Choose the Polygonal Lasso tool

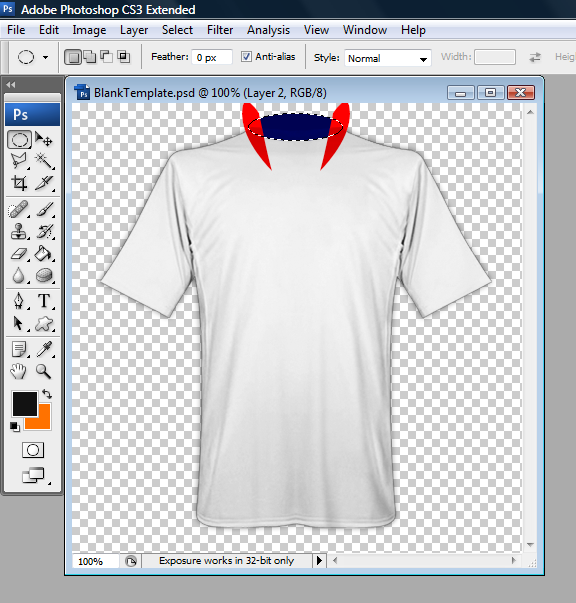(19, 161)
